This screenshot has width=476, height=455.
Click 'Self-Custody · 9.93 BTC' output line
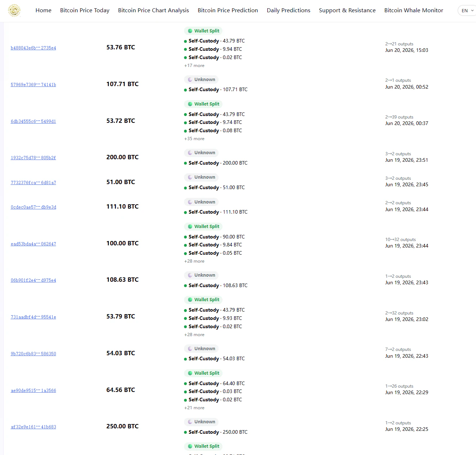coord(213,318)
